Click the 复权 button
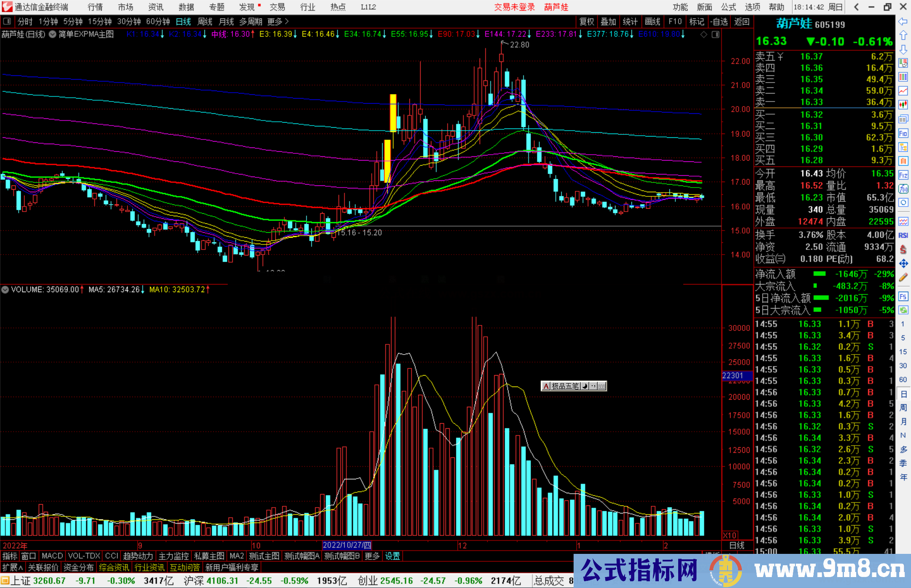911x588 pixels. point(586,21)
